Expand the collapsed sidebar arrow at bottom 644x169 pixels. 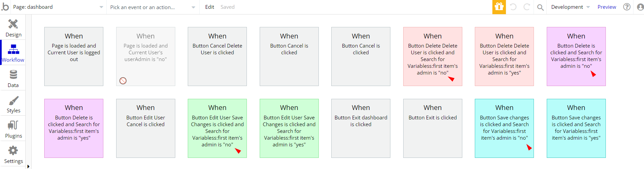click(x=28, y=166)
